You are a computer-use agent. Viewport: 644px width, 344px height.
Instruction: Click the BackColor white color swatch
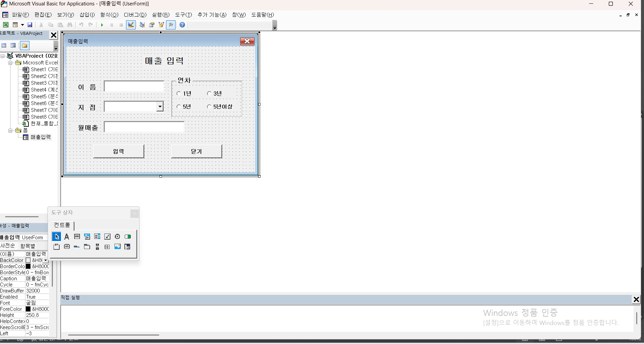coord(28,260)
